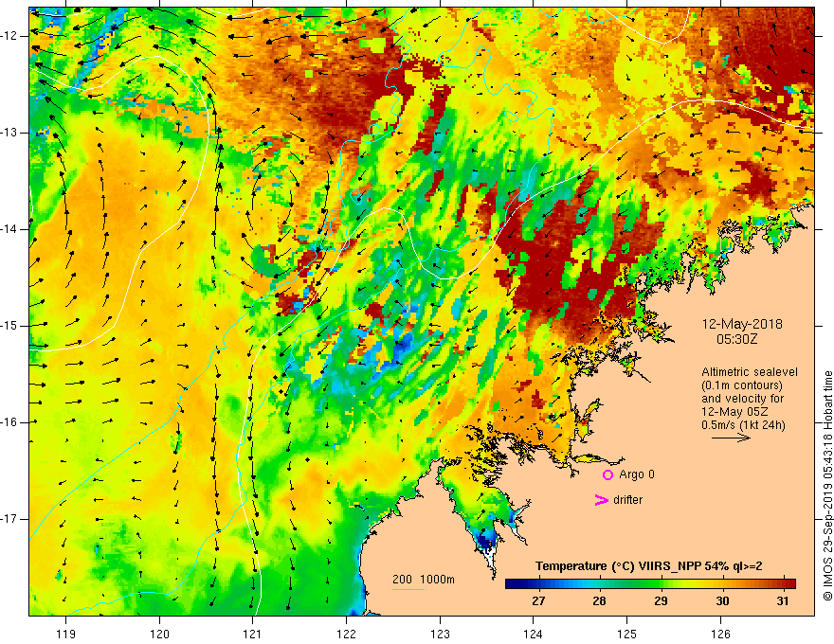
Task: Click the IMOS copyright timestamp text
Action: 827,486
